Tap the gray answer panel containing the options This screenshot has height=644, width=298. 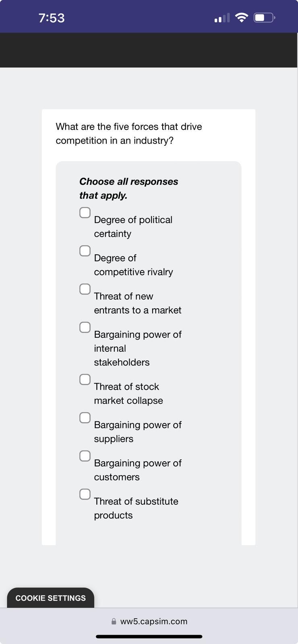[149, 354]
